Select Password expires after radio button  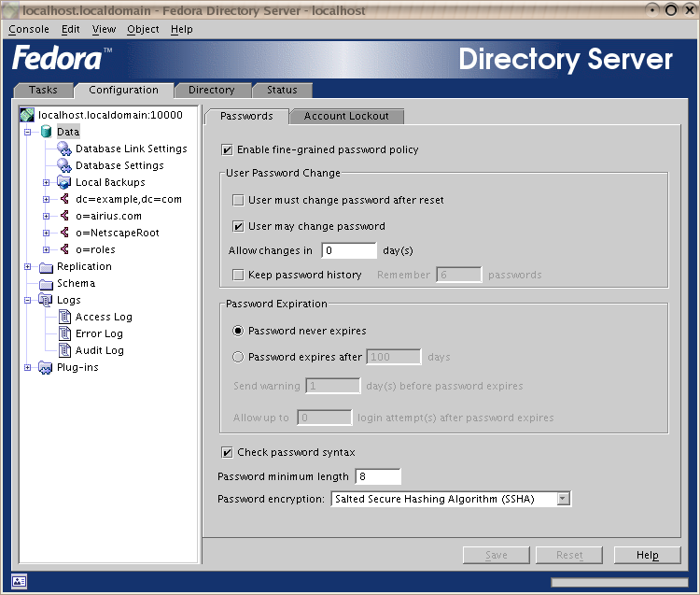point(238,357)
